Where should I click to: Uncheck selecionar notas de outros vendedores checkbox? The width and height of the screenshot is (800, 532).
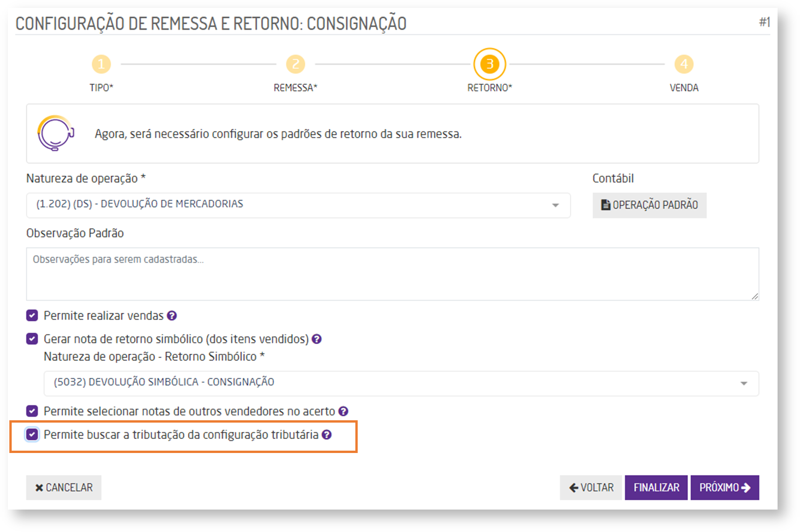(x=32, y=411)
